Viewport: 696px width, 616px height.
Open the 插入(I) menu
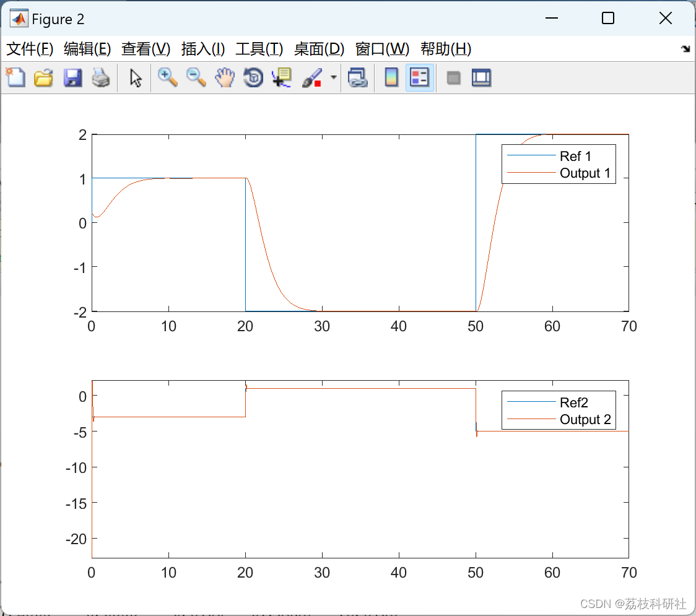pos(203,49)
